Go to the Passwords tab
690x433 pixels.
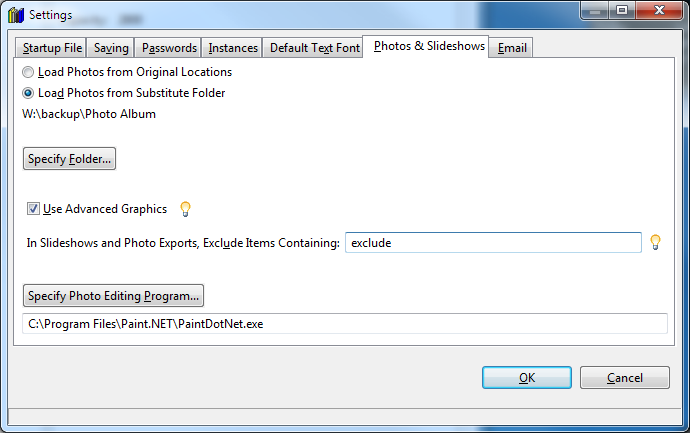tap(169, 48)
